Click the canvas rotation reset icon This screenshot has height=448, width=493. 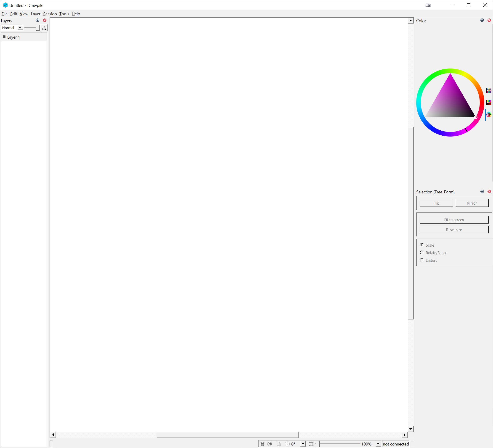click(x=287, y=444)
